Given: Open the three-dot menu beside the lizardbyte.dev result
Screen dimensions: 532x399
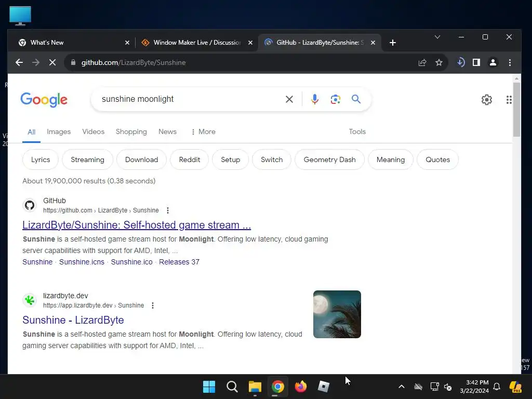Looking at the screenshot, I should coord(153,305).
